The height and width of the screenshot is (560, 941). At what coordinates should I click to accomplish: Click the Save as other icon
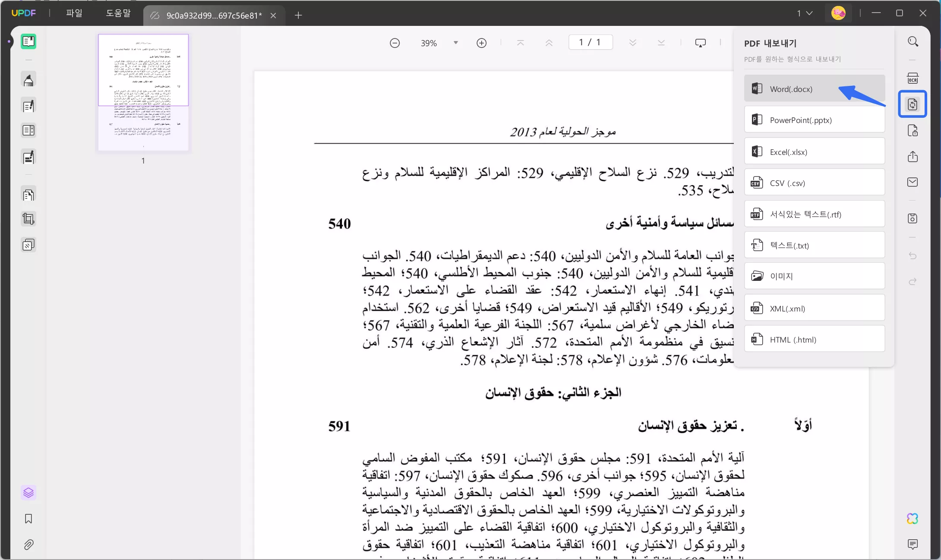913,218
